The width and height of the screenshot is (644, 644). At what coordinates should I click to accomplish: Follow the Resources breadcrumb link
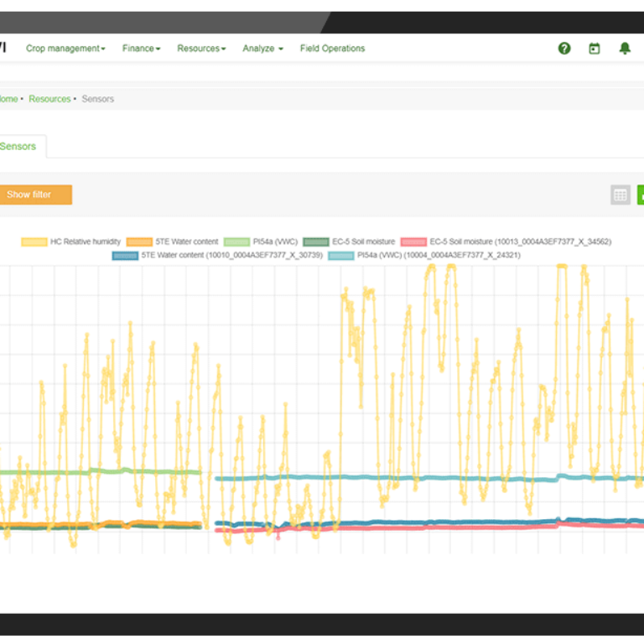click(49, 99)
